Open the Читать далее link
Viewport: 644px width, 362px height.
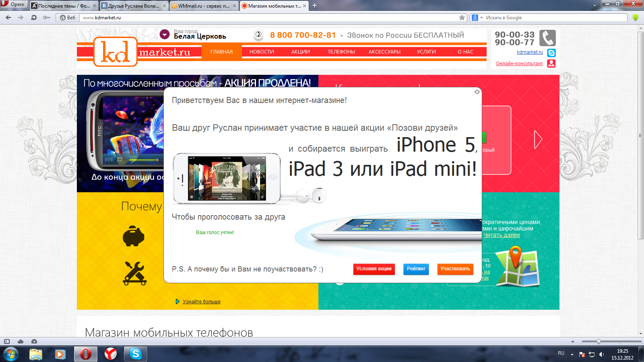(502, 235)
